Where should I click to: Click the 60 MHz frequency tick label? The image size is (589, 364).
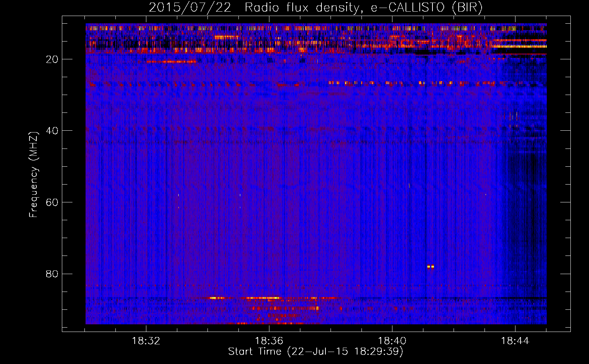(52, 202)
